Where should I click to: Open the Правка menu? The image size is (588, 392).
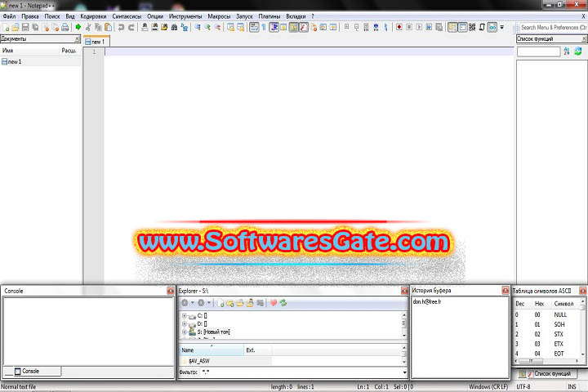coord(30,16)
